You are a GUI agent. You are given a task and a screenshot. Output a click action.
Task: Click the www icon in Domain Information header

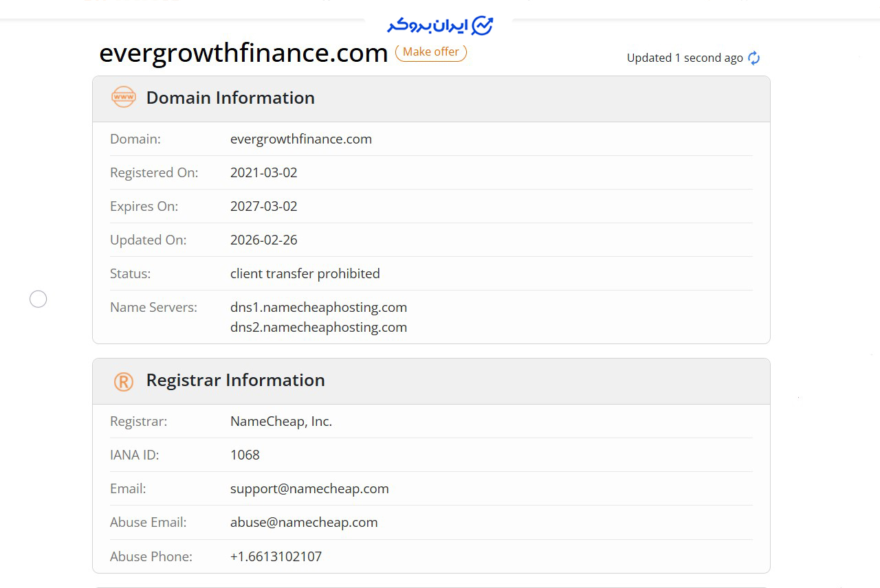[x=124, y=98]
